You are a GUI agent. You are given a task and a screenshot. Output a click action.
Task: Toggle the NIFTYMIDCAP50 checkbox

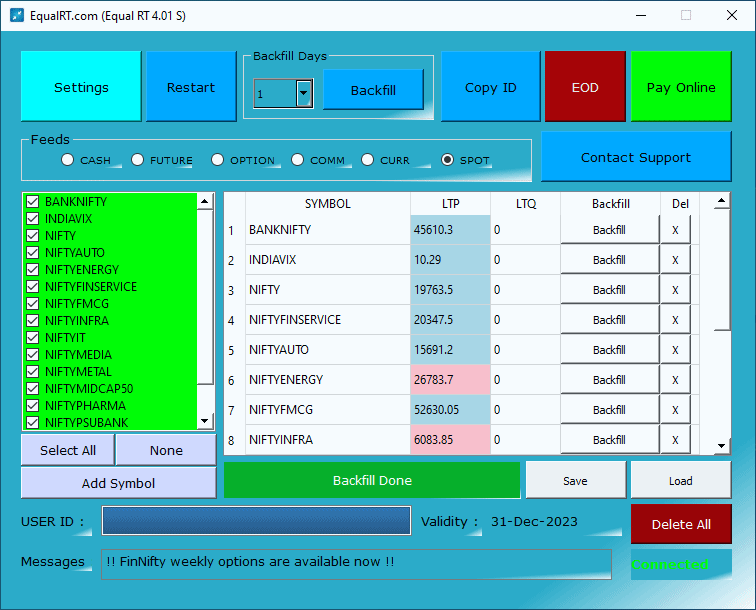(x=33, y=388)
